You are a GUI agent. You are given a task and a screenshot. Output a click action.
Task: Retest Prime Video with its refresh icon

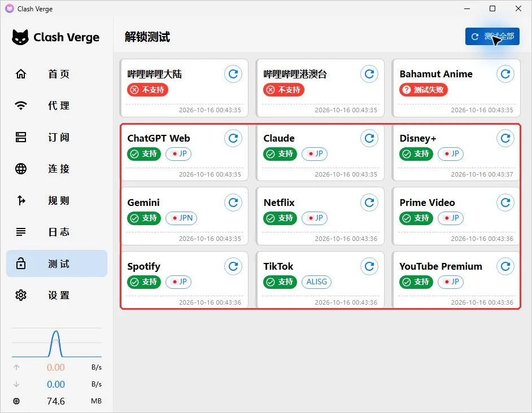point(505,203)
